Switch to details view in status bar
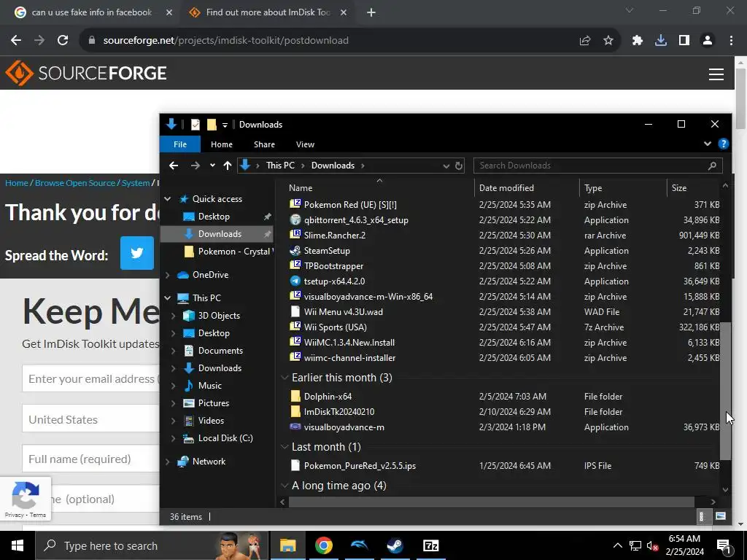 click(x=701, y=516)
